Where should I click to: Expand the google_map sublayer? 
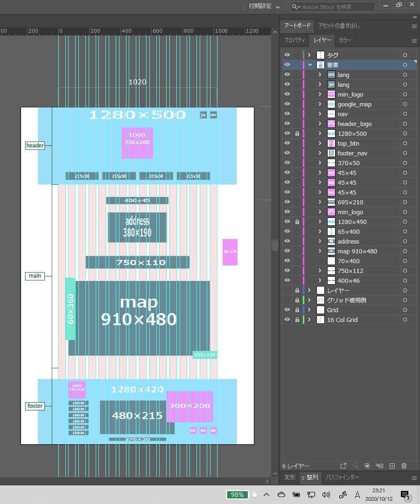(320, 104)
